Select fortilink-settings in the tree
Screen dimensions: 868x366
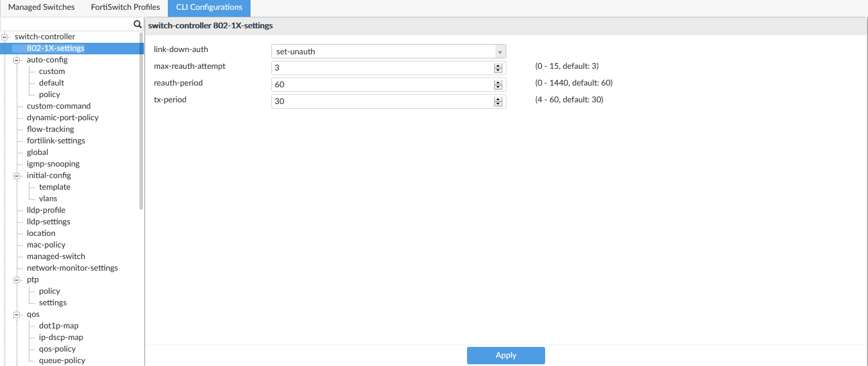click(x=56, y=141)
